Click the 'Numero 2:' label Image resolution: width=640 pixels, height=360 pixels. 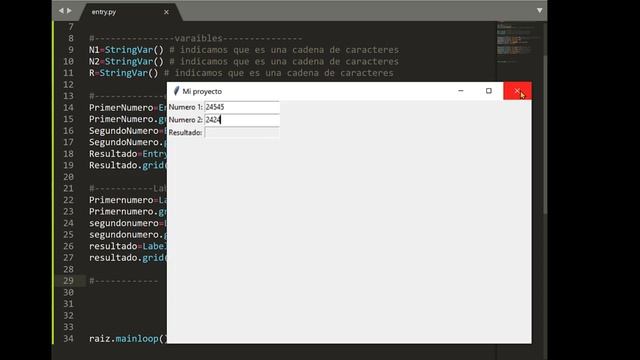click(x=185, y=120)
